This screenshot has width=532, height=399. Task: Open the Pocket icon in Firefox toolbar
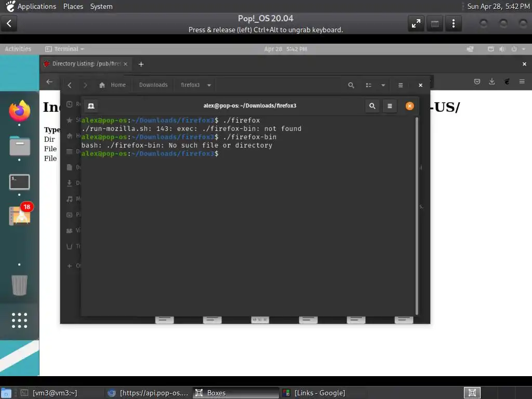477,82
